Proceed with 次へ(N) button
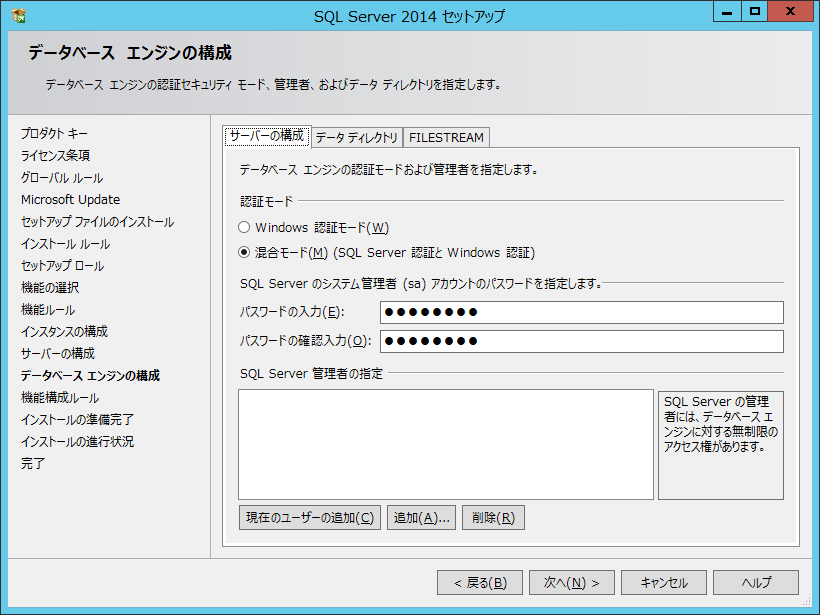The image size is (820, 615). (571, 583)
